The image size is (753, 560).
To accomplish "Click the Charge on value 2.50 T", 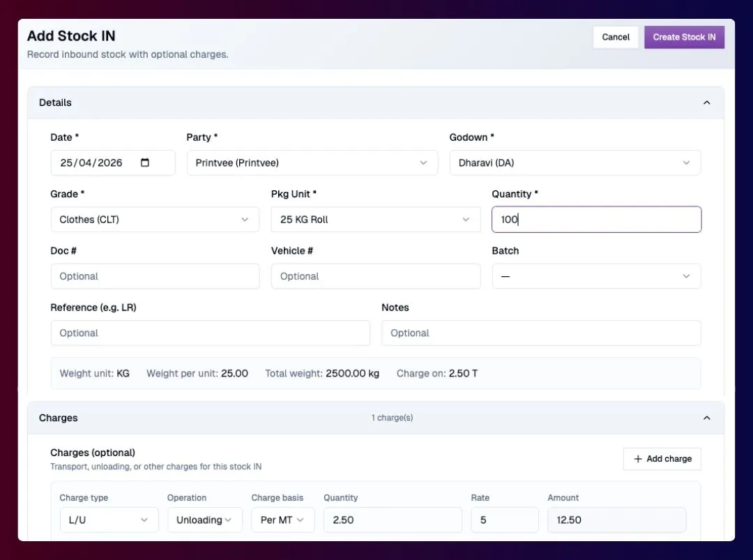I will click(463, 374).
